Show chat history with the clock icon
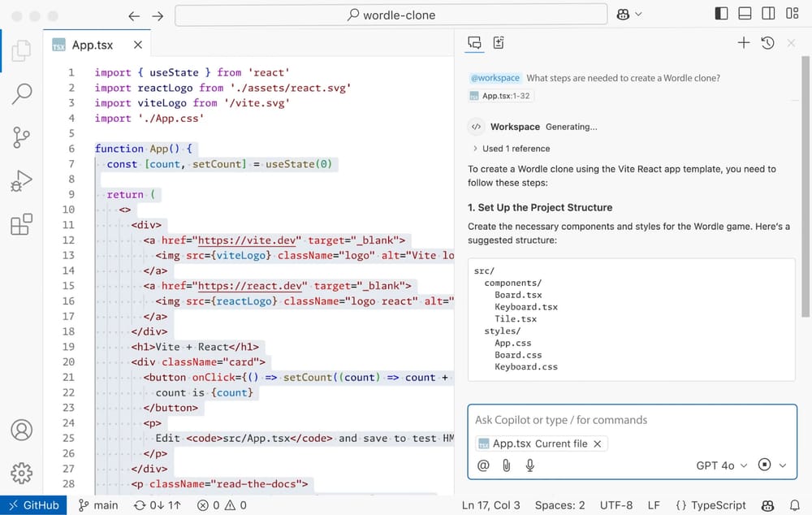812x515 pixels. 767,43
